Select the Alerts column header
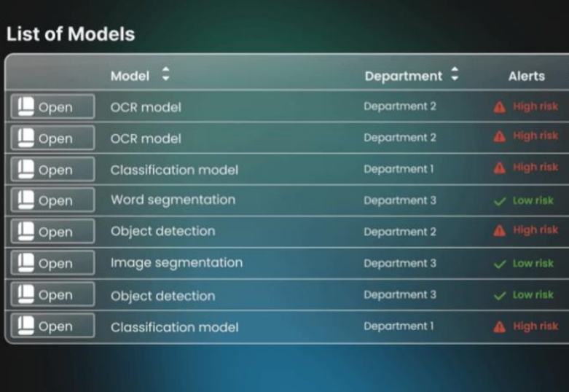The width and height of the screenshot is (569, 392). [x=527, y=76]
